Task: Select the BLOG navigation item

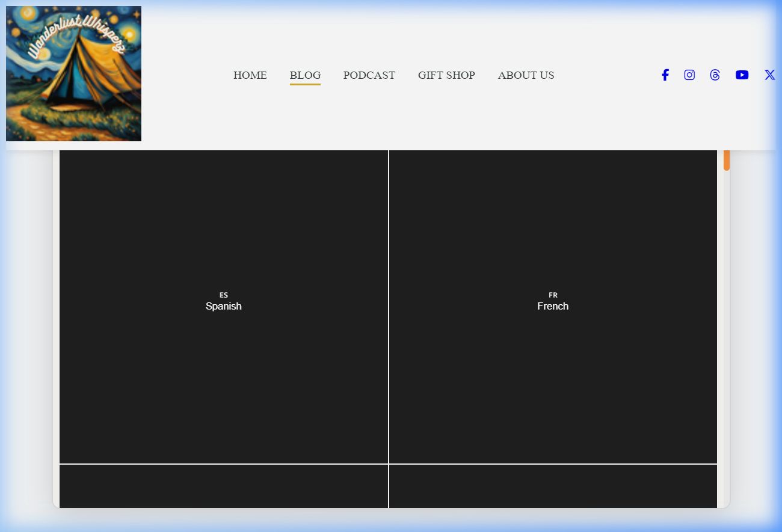Action: (x=305, y=75)
